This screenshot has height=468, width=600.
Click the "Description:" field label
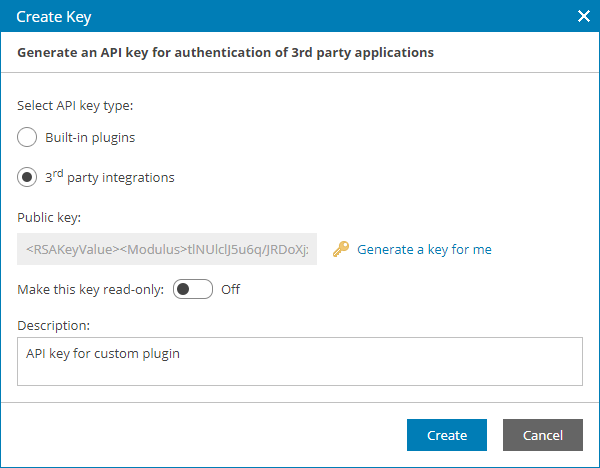54,325
